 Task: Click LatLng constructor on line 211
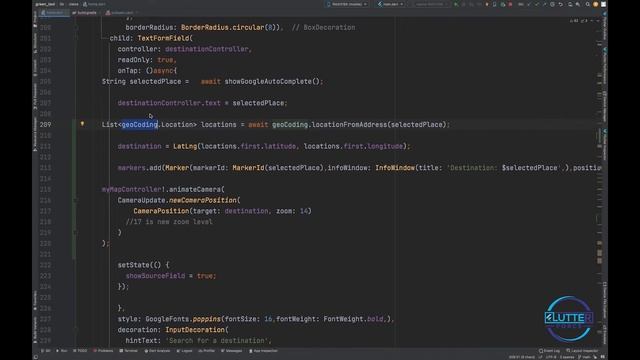point(185,146)
